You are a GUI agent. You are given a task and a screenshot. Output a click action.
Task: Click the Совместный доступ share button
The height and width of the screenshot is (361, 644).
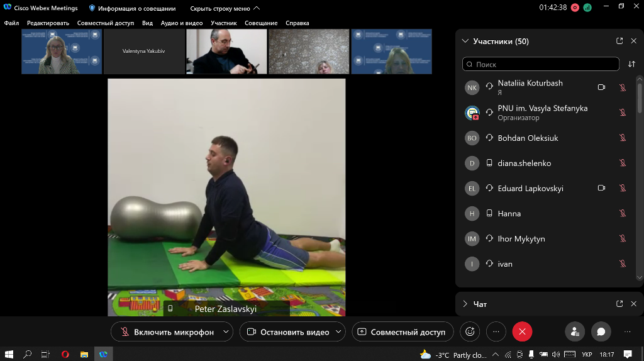pos(401,331)
